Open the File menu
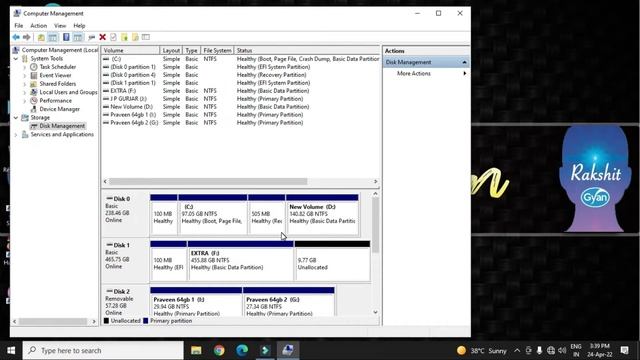 (x=18, y=25)
